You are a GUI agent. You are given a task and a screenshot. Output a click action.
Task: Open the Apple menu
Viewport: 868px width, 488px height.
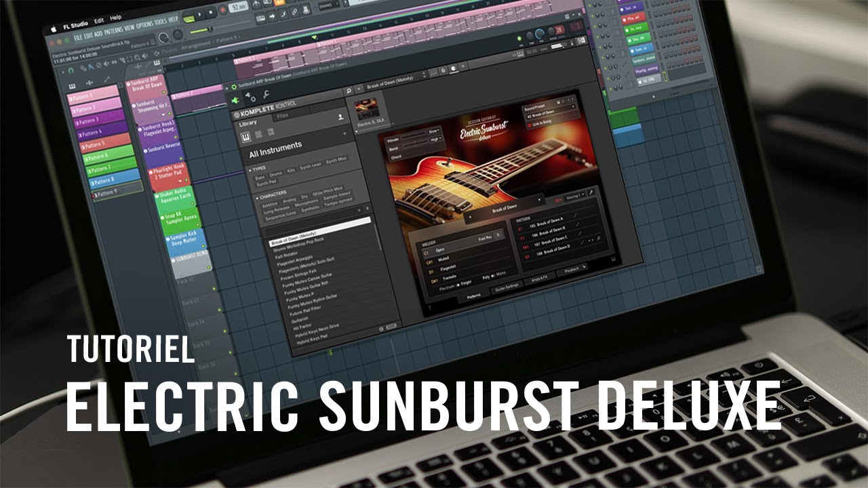point(54,29)
